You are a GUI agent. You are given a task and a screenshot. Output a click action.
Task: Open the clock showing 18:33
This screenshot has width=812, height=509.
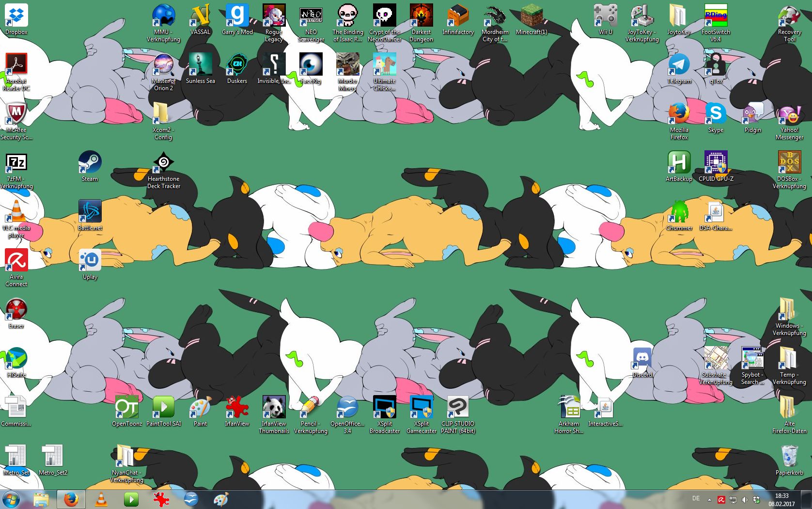point(781,500)
